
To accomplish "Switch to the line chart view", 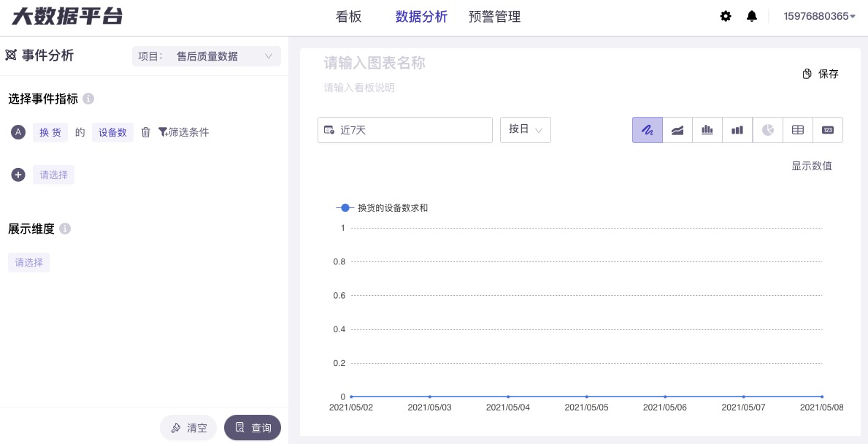I will (648, 130).
